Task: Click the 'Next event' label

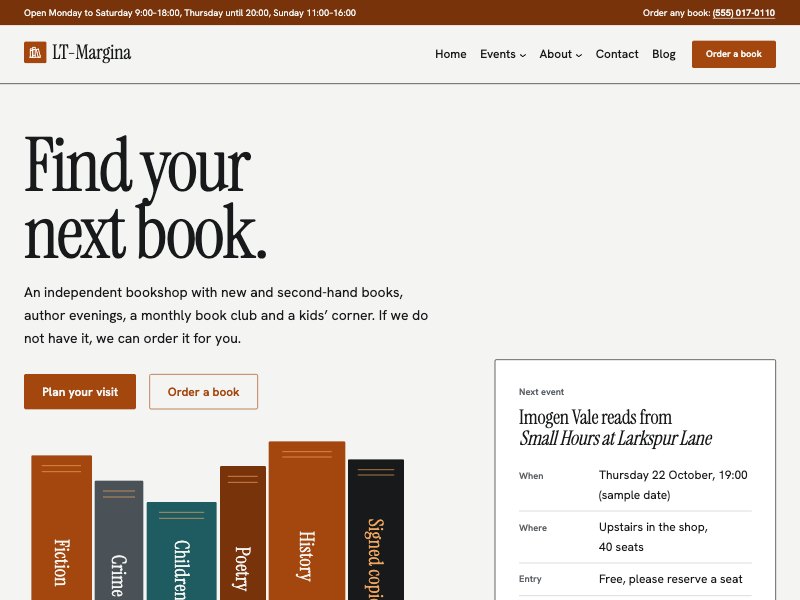Action: (x=541, y=392)
